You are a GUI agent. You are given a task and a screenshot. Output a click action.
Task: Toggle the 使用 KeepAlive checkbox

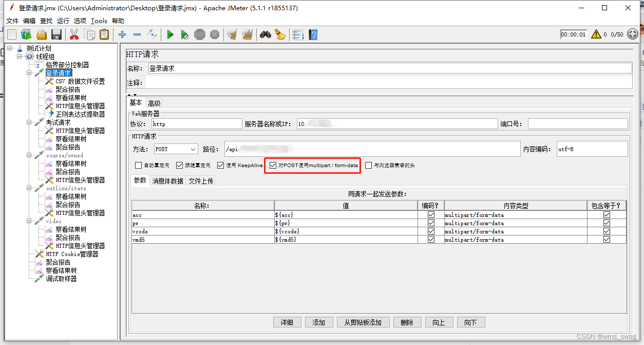[220, 166]
